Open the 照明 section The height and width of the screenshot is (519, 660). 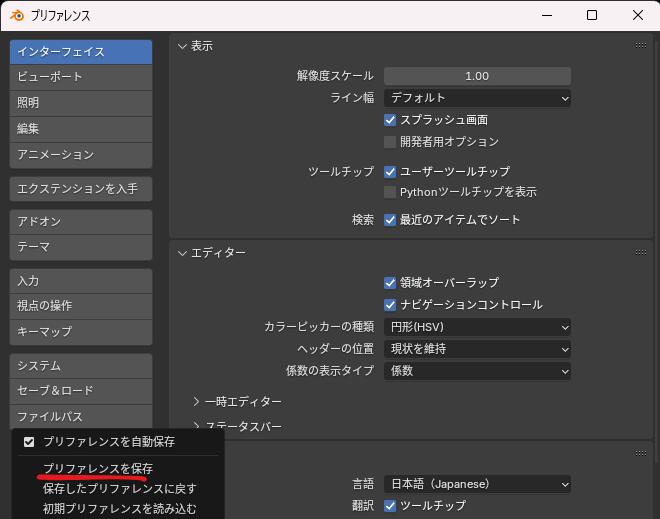(x=81, y=103)
